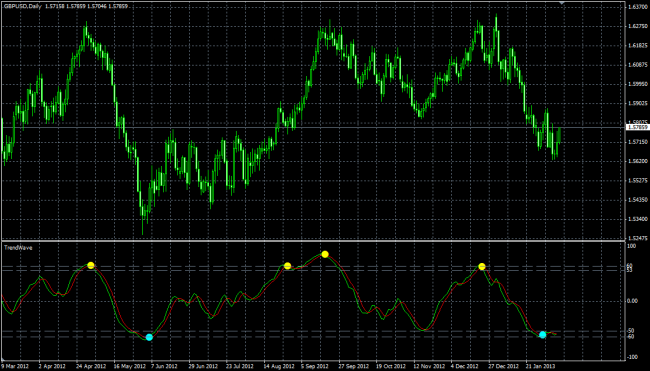Click the -100 level on indicator scale
650x371 pixels.
tap(633, 357)
